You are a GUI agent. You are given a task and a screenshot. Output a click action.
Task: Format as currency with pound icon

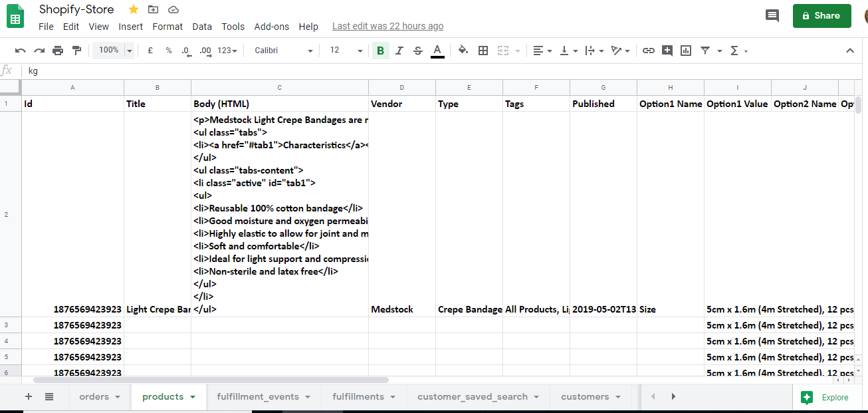(150, 51)
